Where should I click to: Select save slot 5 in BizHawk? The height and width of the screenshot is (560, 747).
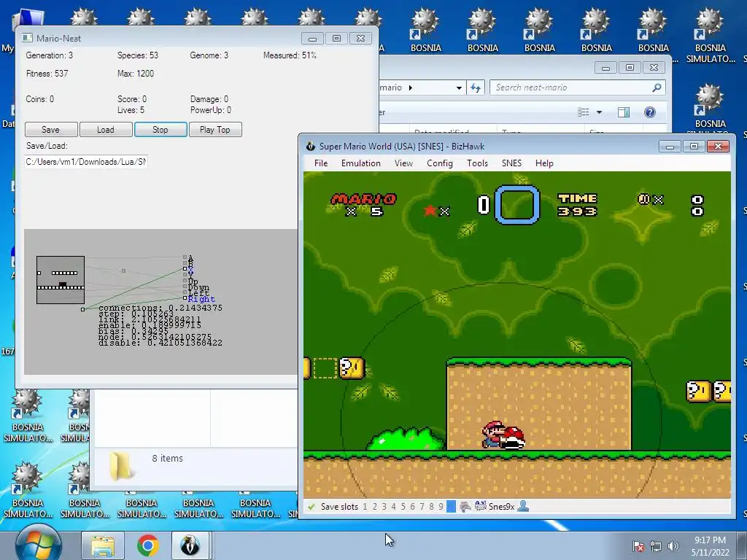[403, 507]
